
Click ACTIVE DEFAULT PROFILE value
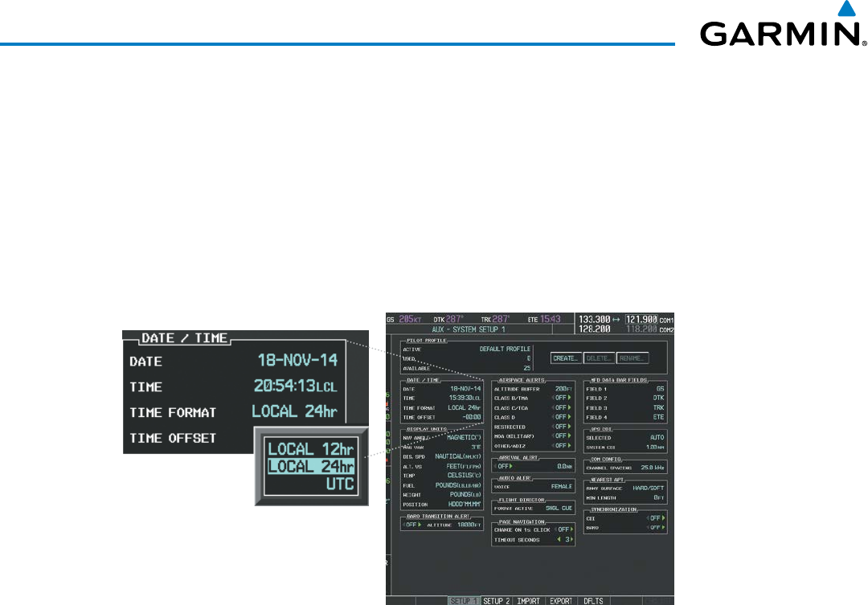[x=505, y=350]
